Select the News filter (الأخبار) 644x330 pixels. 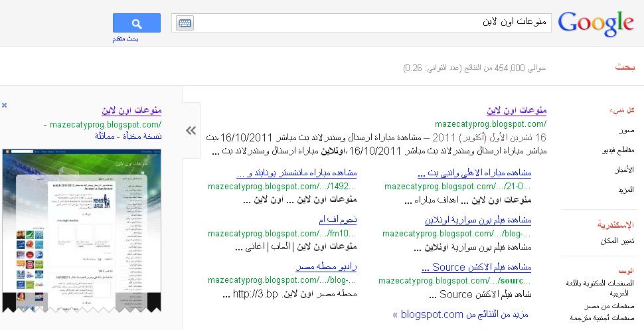624,170
